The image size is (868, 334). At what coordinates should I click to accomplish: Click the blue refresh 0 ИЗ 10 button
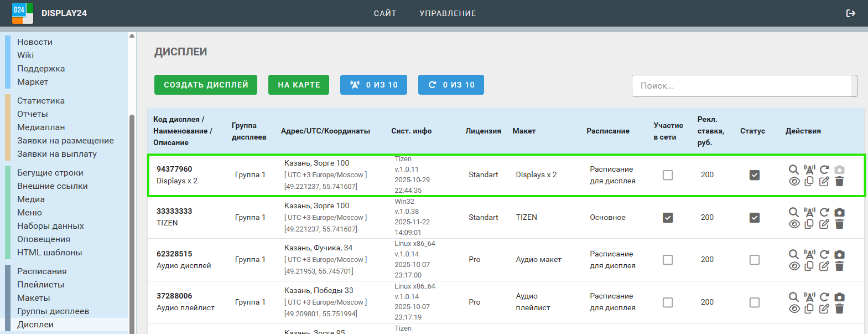(x=451, y=85)
